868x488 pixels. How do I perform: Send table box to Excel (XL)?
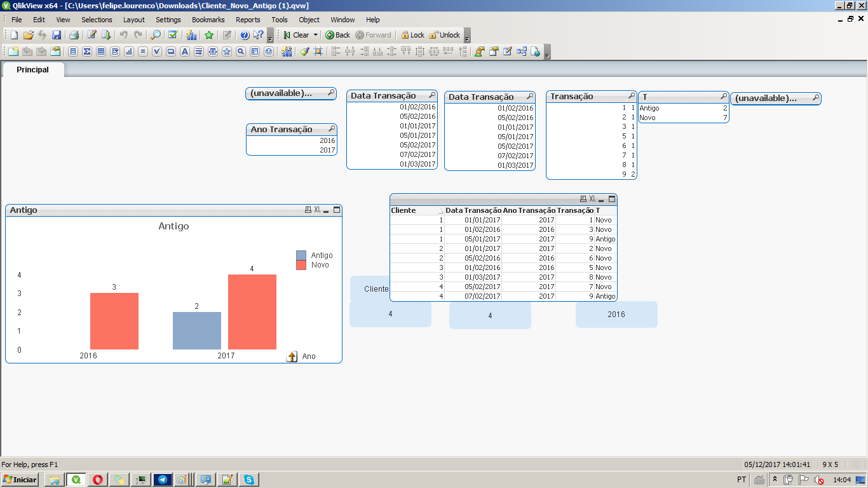pos(592,199)
